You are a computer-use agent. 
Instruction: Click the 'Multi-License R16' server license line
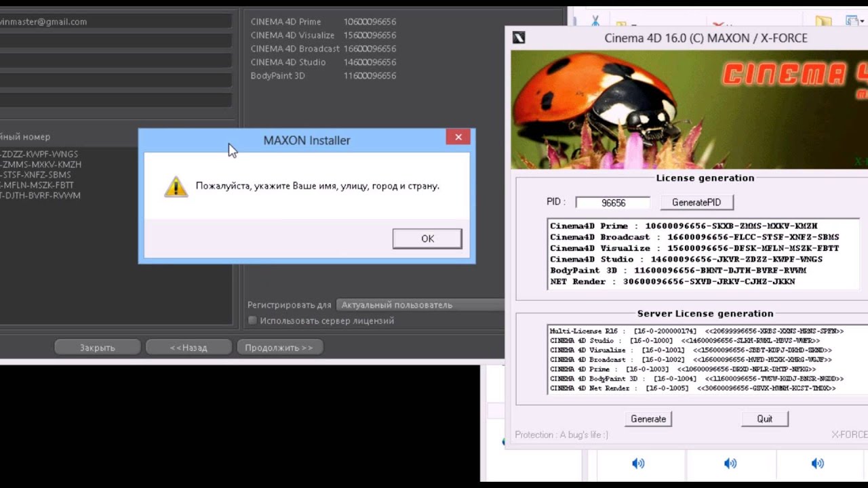[x=696, y=331]
